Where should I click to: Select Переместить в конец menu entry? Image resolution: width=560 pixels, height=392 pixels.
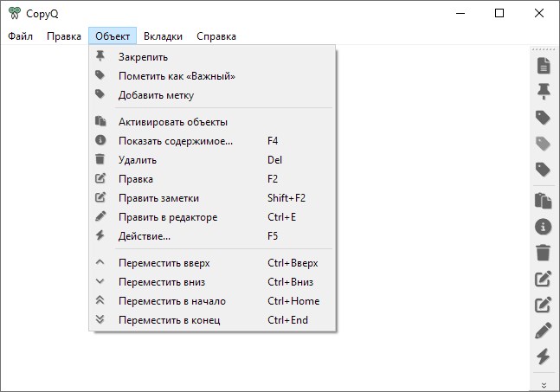pyautogui.click(x=169, y=320)
